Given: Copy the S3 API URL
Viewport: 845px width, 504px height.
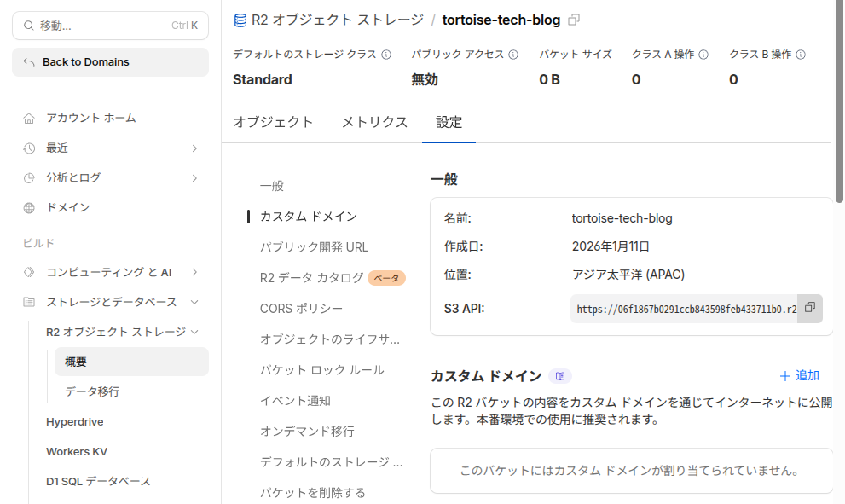Looking at the screenshot, I should (x=810, y=308).
